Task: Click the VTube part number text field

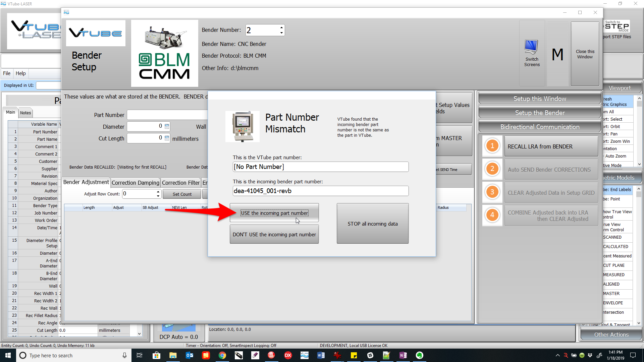Action: tap(320, 167)
